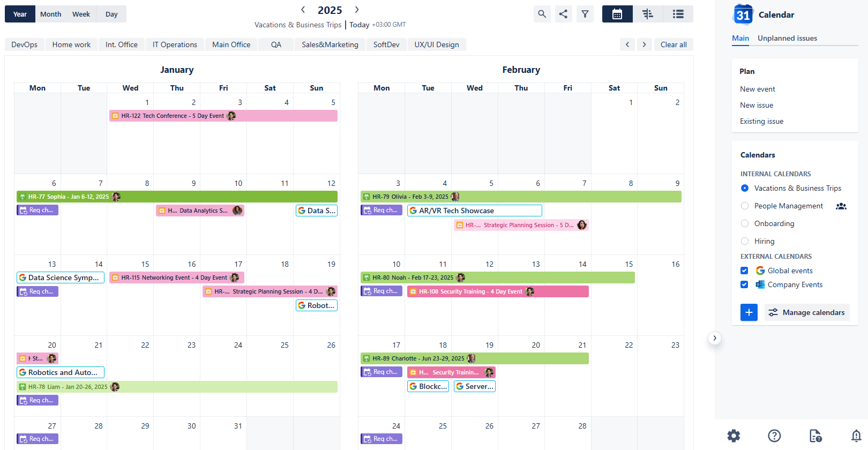Click the share calendar icon
The image size is (868, 450).
(563, 14)
